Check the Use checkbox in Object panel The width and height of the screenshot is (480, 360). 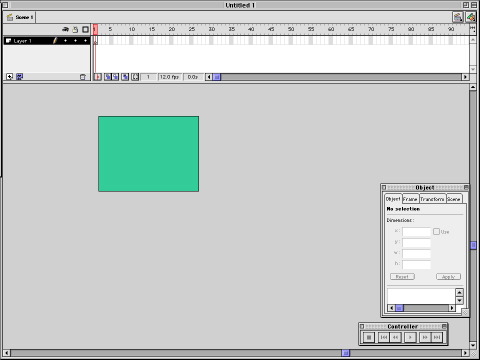[436, 231]
